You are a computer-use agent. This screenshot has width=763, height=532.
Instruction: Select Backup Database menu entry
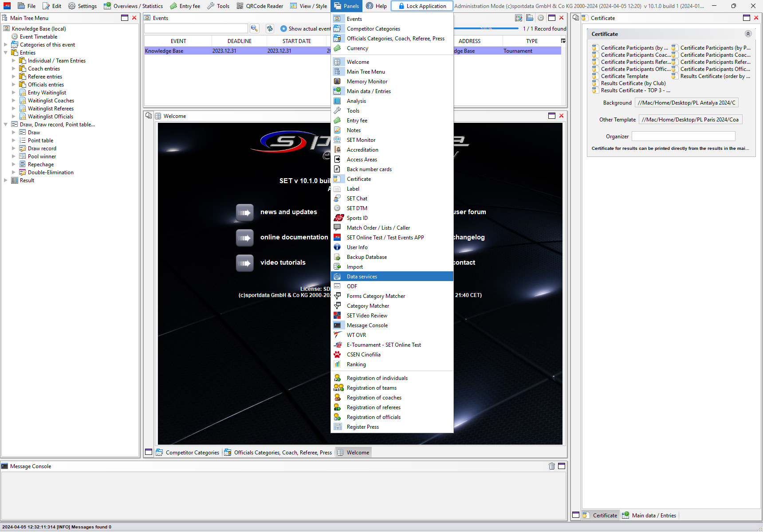tap(392, 257)
